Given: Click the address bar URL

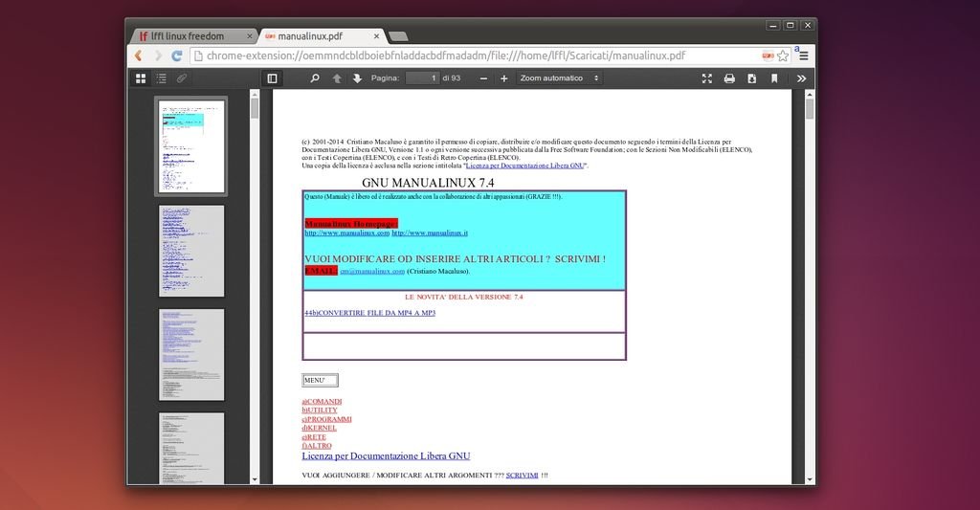Looking at the screenshot, I should point(446,55).
